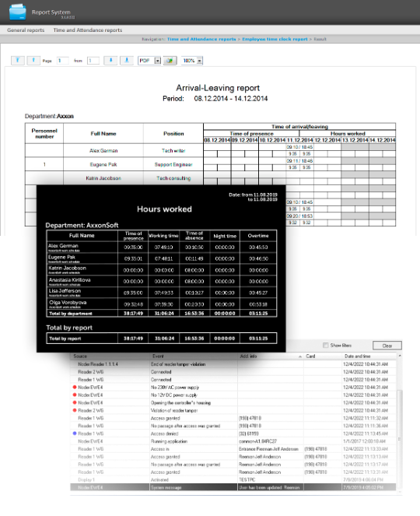Viewport: 420px width, 516px height.
Task: Click 'Lisa Jefferson' in the Hours worked table
Action: pyautogui.click(x=65, y=291)
